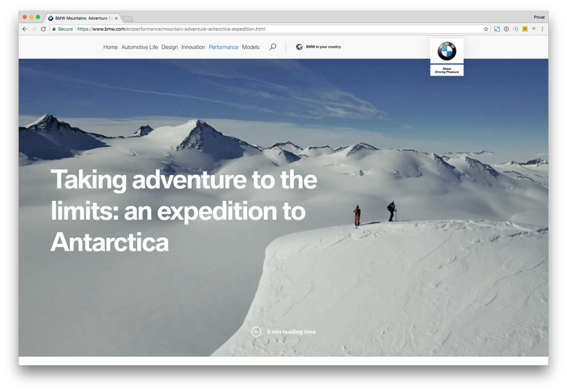Open a new tab with the tab button
The image size is (567, 392).
pos(127,18)
